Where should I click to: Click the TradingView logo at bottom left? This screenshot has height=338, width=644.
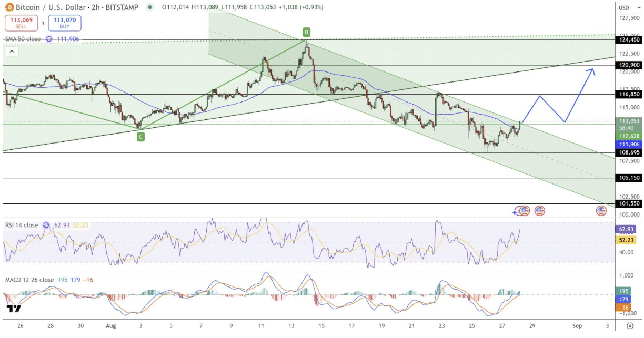point(14,309)
